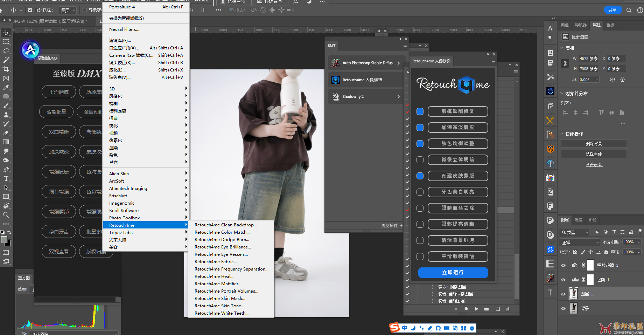This screenshot has width=644, height=335.
Task: Uncheck the 瑕疵缺陷修复 checkbox
Action: tap(420, 111)
